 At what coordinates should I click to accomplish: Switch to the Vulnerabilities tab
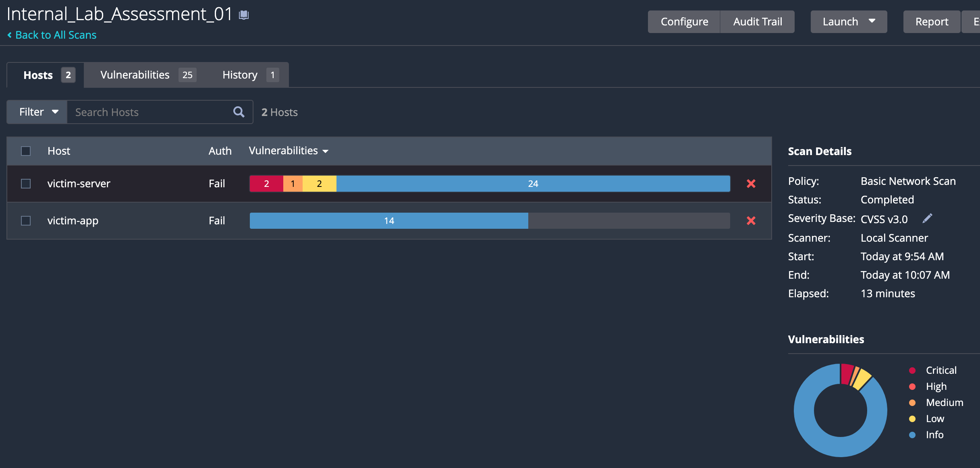coord(147,75)
